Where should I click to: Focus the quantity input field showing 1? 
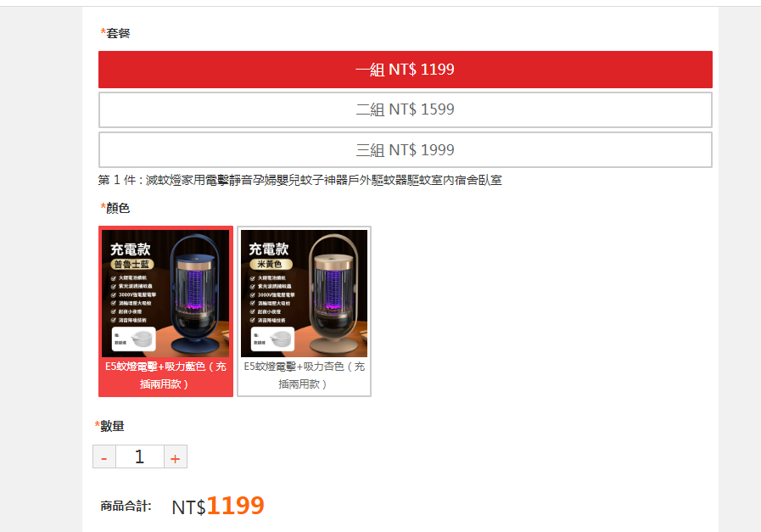[140, 456]
